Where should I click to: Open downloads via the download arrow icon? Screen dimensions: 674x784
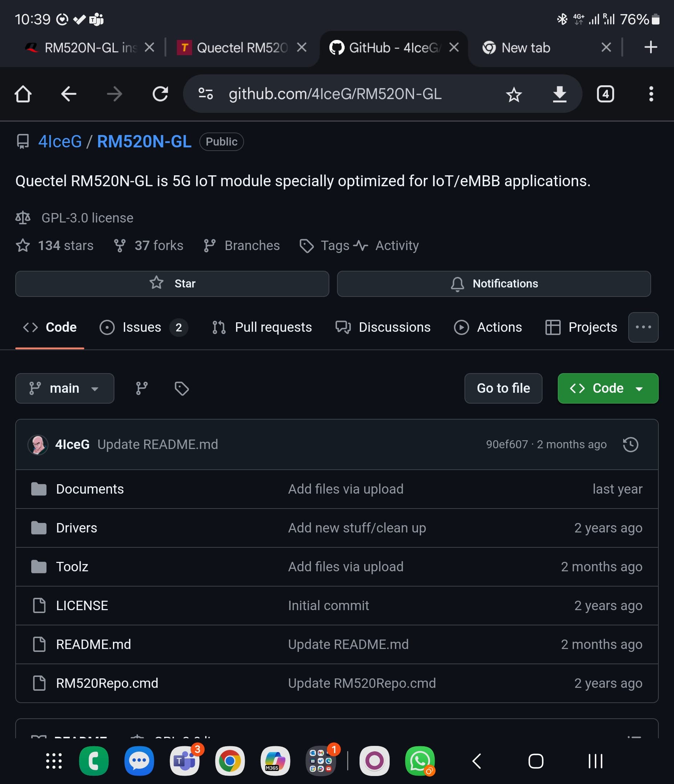(x=559, y=94)
